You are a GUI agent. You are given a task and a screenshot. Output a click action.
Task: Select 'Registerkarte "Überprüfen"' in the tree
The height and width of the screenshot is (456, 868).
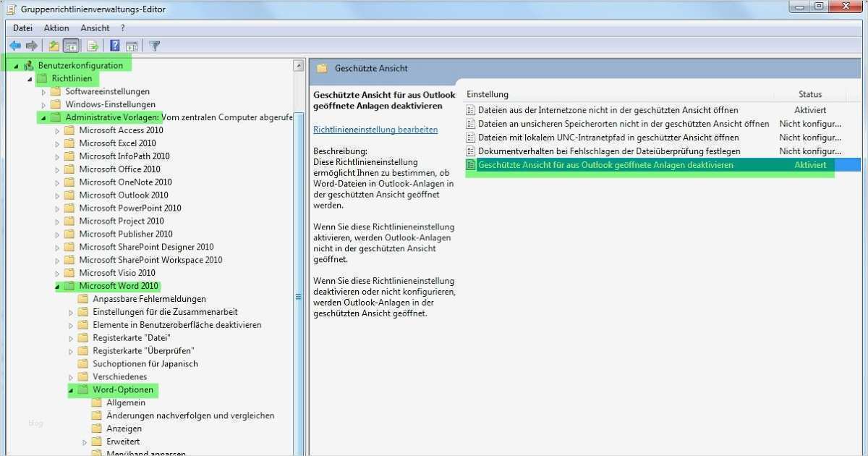[x=143, y=351]
